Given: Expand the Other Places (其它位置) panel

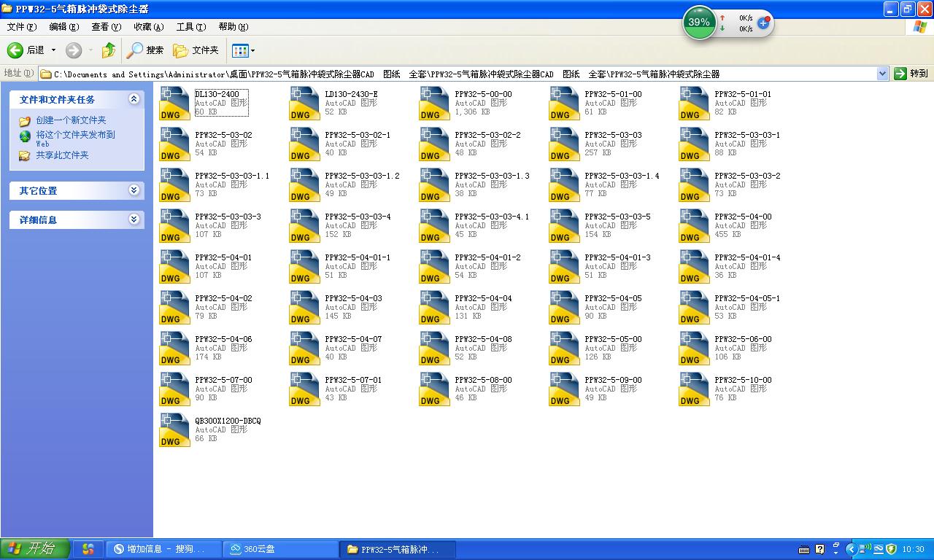Looking at the screenshot, I should pos(134,190).
